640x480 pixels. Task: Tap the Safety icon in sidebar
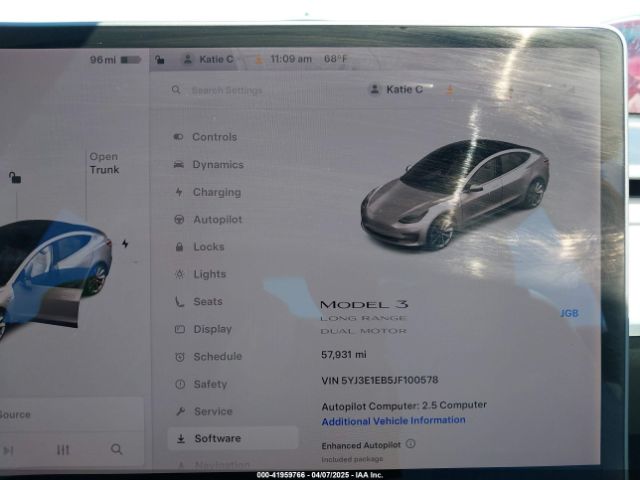tap(179, 384)
